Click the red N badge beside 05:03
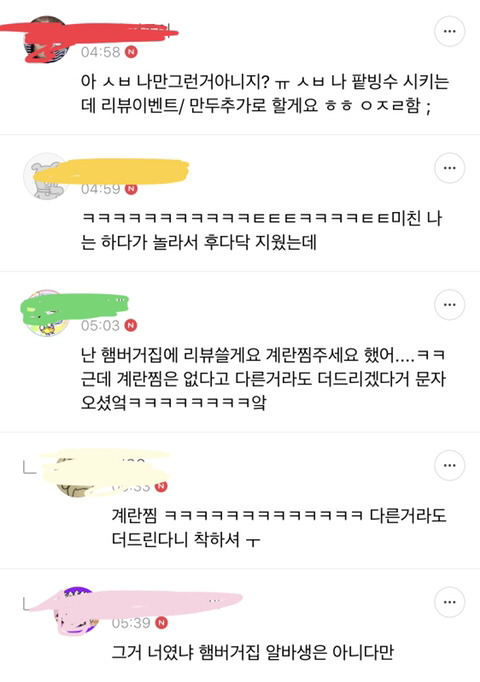 131,325
